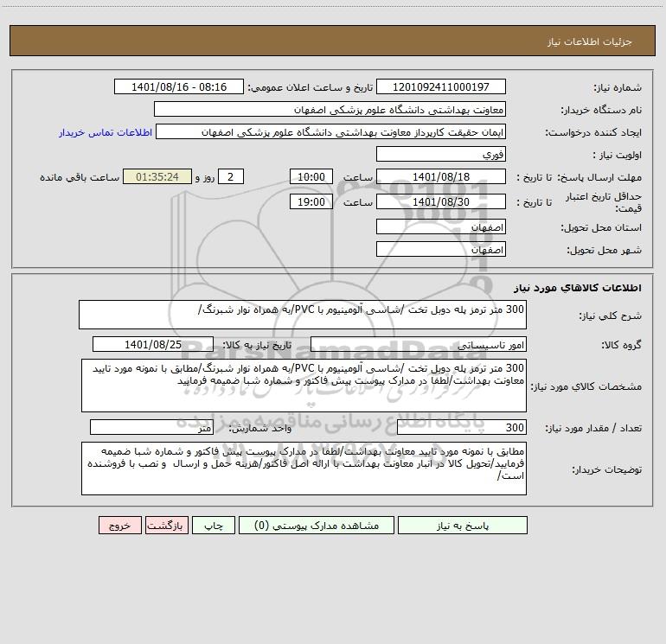Click the validity time field 19:00
The height and width of the screenshot is (644, 666).
tap(311, 201)
